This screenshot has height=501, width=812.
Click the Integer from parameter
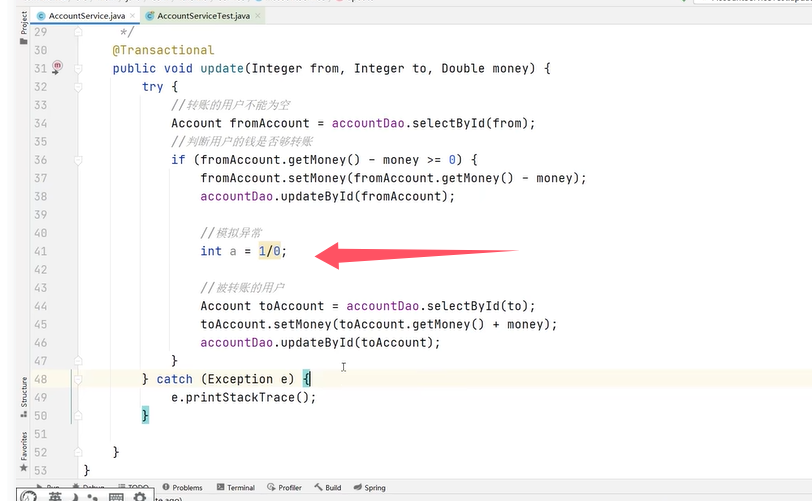295,68
